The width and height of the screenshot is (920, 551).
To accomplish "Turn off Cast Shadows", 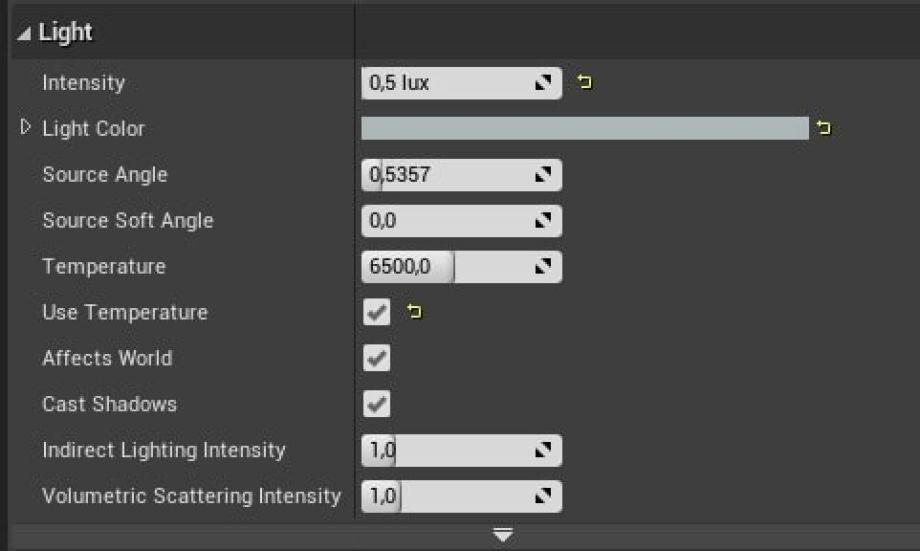I will click(x=376, y=405).
